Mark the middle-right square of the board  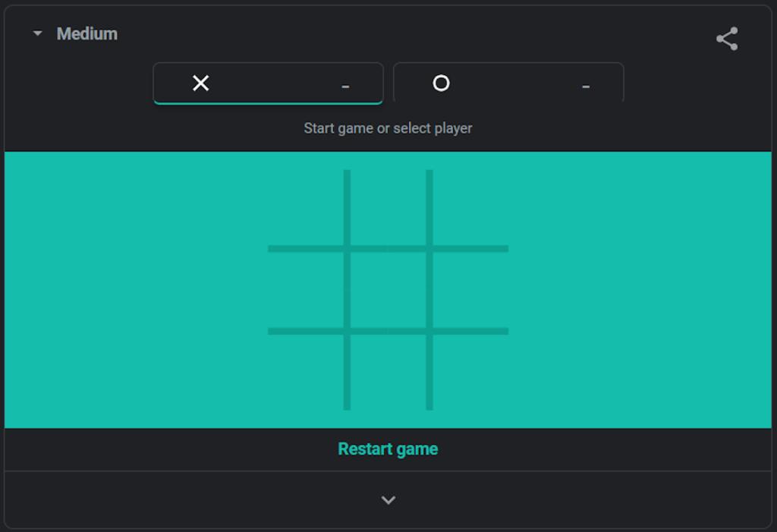(470, 290)
